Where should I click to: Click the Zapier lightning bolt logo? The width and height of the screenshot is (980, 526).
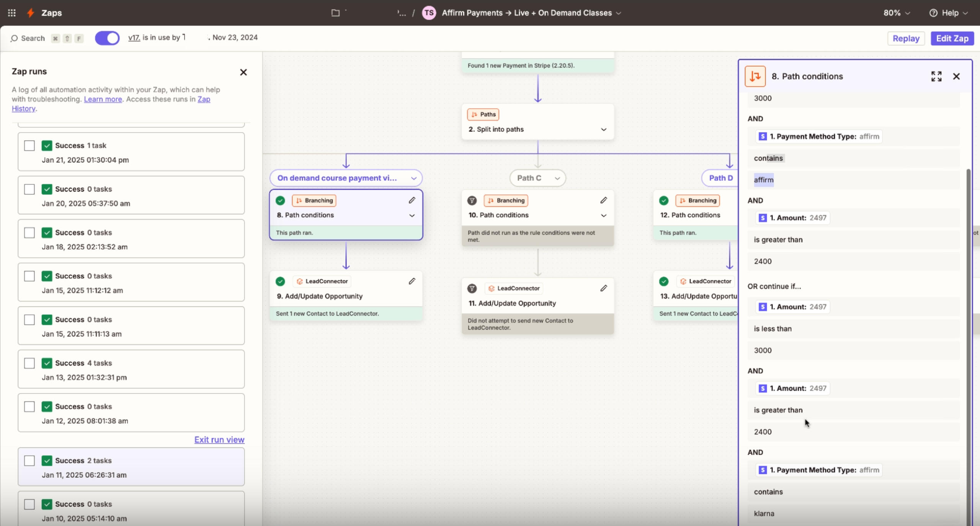click(31, 13)
